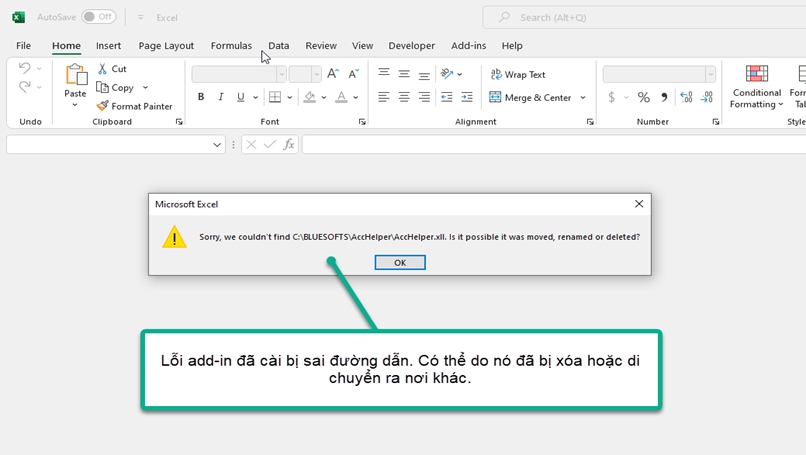Click the Orientation text-angle icon
806x455 pixels.
point(447,74)
